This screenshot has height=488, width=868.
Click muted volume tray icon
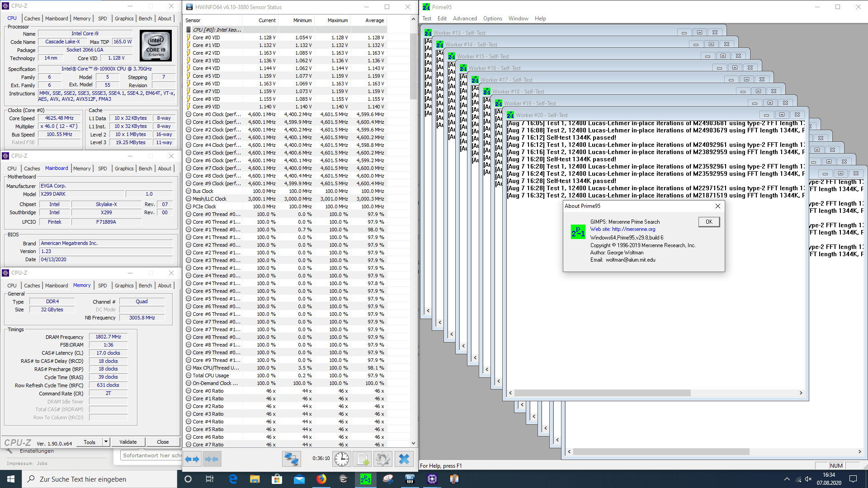tap(809, 479)
